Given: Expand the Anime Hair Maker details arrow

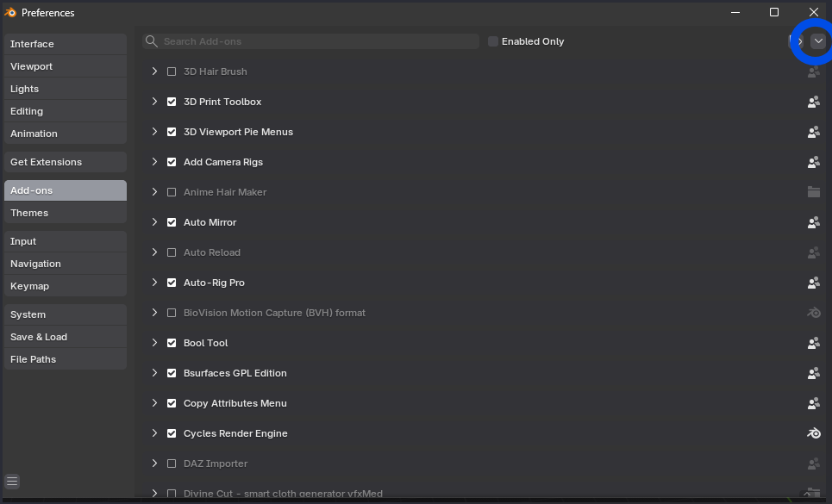Looking at the screenshot, I should pyautogui.click(x=154, y=192).
